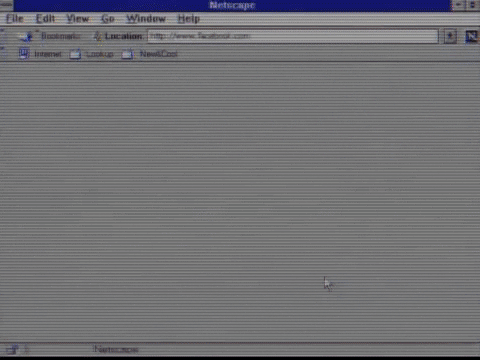Click inside the Location URL field
This screenshot has width=480, height=360.
point(293,36)
